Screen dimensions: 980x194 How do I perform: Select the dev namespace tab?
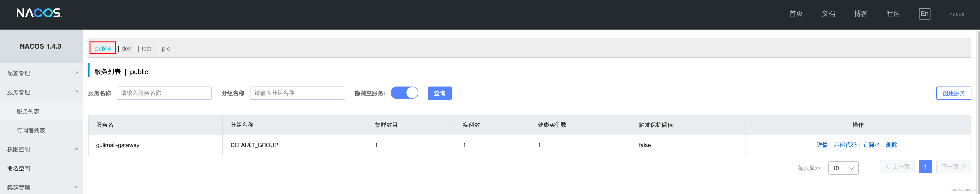coord(126,48)
